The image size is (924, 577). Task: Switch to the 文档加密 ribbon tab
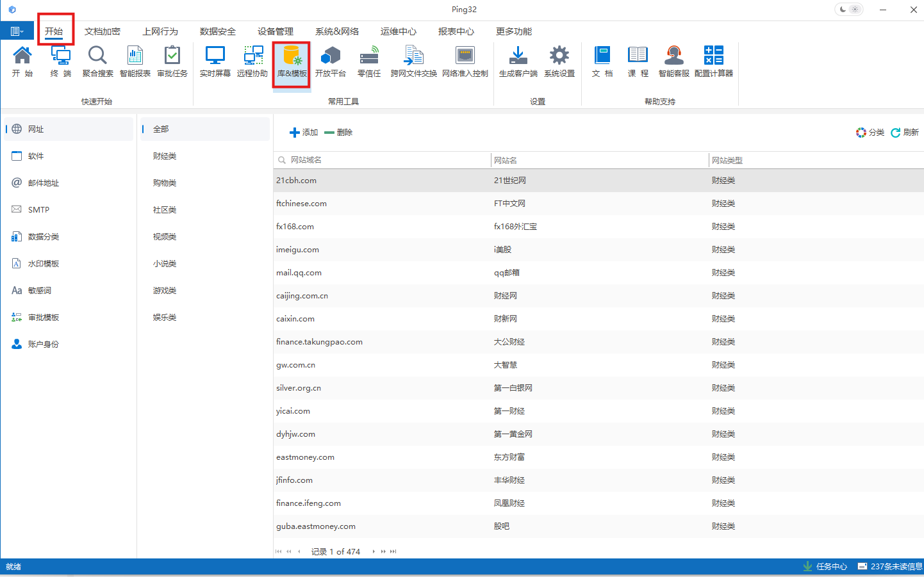[103, 31]
